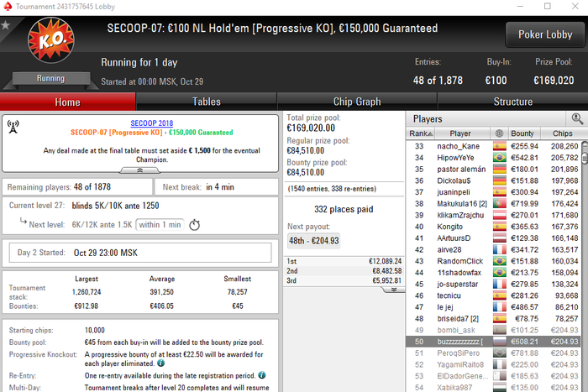Select player jo-superstar in the list
The height and width of the screenshot is (392, 588).
click(494, 284)
